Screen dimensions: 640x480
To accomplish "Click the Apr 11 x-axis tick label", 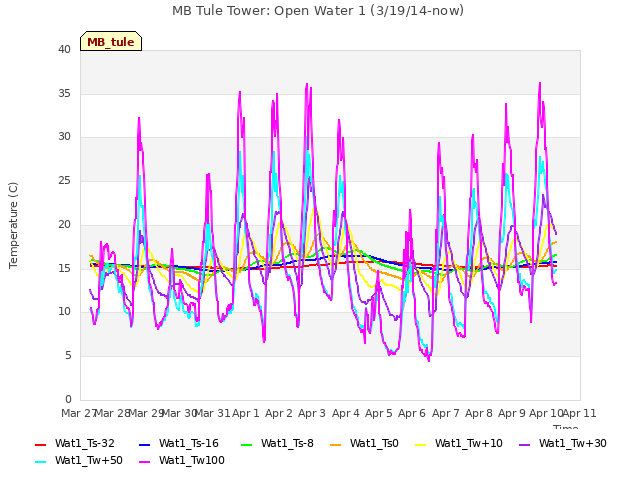I will [x=580, y=413].
